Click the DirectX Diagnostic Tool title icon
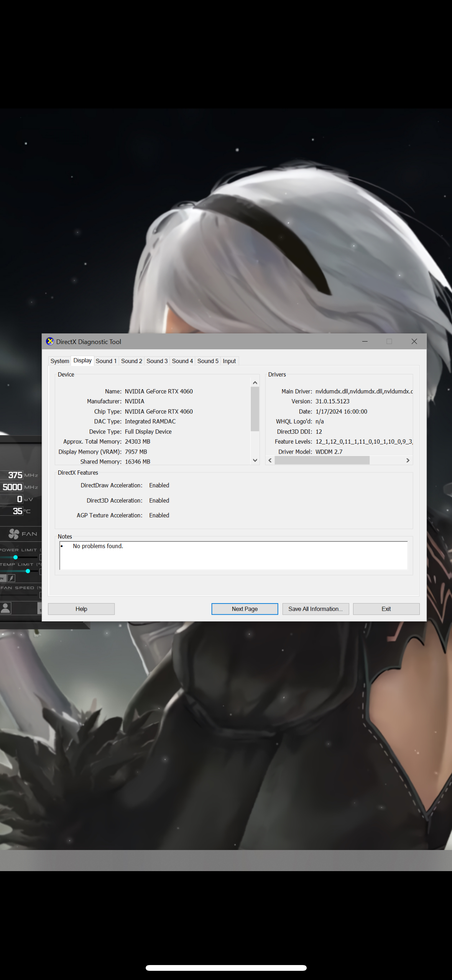 coord(50,341)
